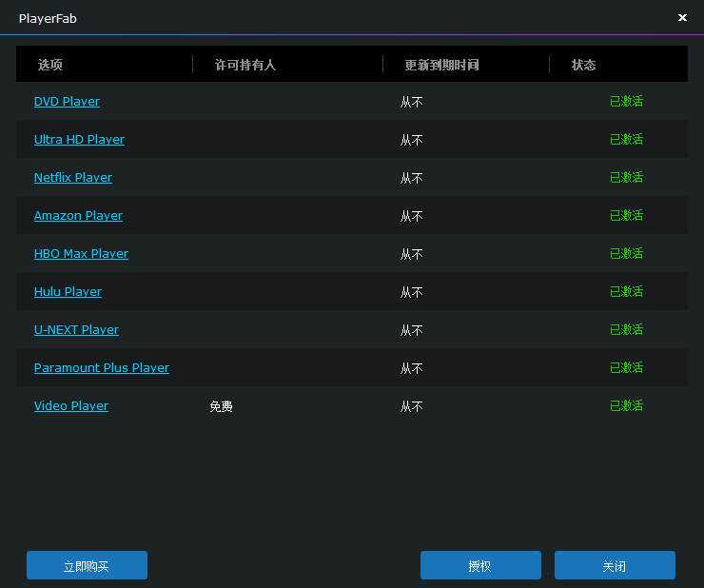Image resolution: width=704 pixels, height=588 pixels.
Task: Click 从不 expiry in Video Player row
Action: tap(411, 406)
